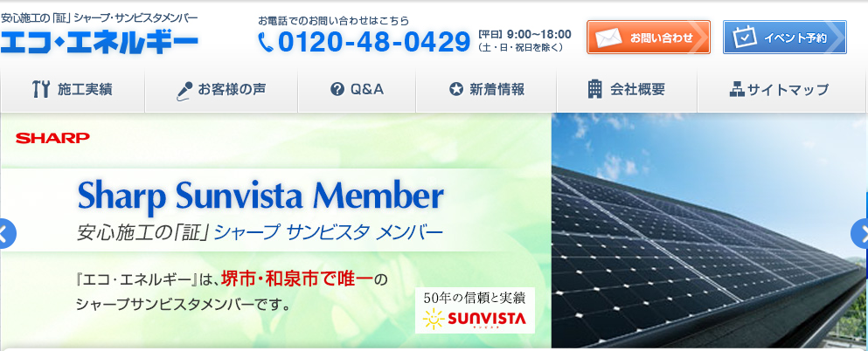Click the SUNVISTA logo badge in banner

click(x=475, y=310)
